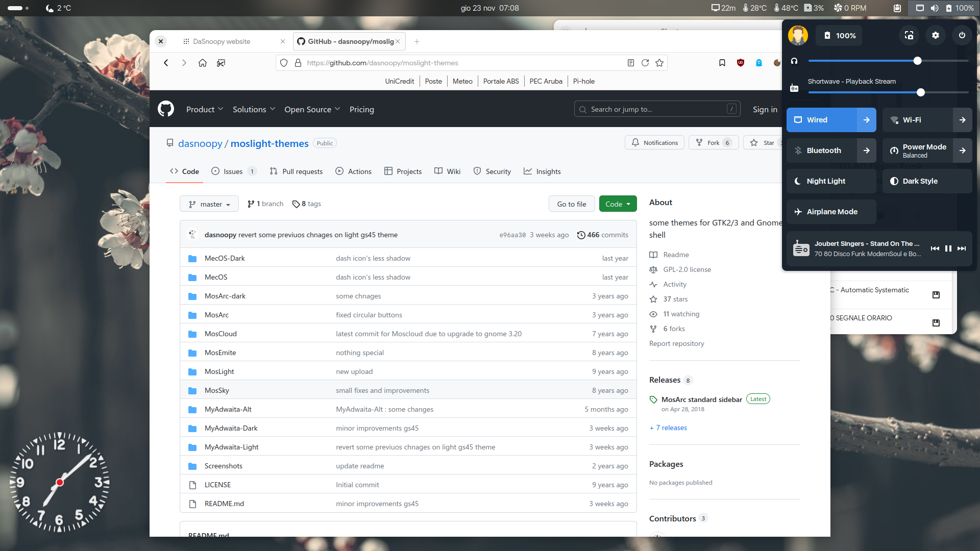
Task: Bookmark page with the star icon in address bar
Action: (659, 63)
